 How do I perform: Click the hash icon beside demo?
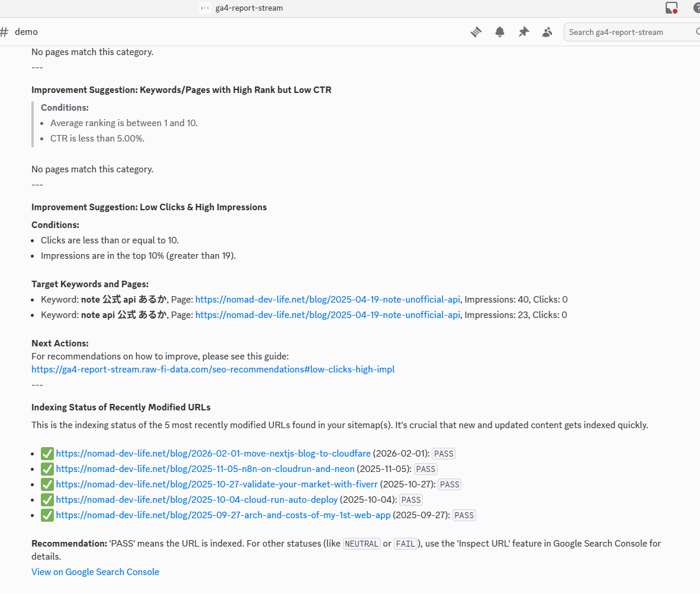(5, 32)
